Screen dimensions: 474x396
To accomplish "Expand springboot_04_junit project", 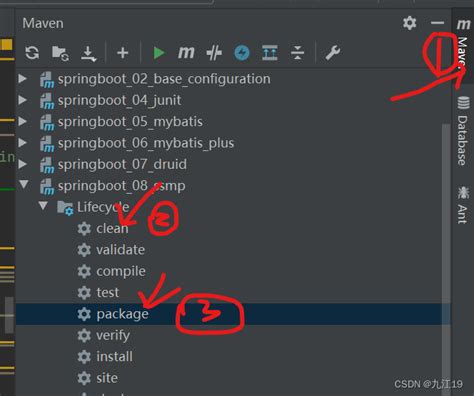I will (23, 100).
